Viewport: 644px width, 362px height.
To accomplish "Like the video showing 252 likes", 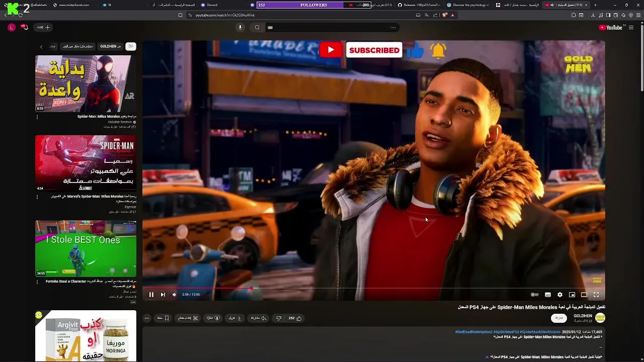I will tap(295, 318).
